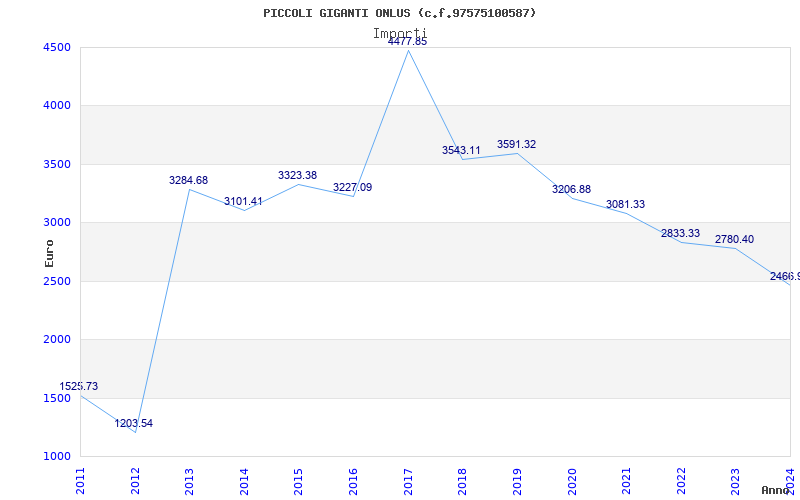Click the 3500 y-axis tick label
This screenshot has height=500, width=800.
tap(57, 164)
